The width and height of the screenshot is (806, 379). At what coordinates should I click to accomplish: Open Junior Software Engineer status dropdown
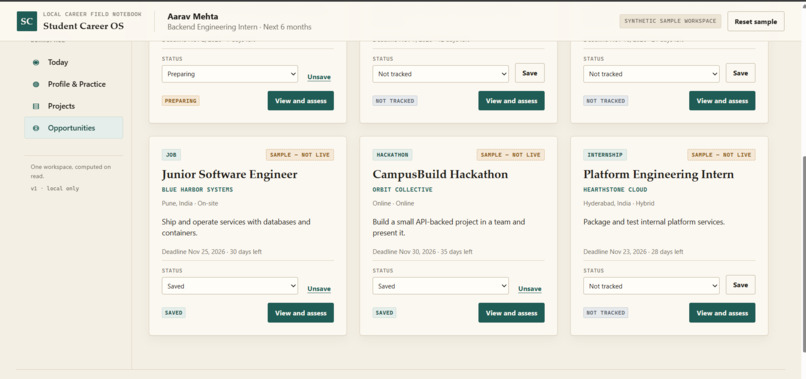point(230,286)
